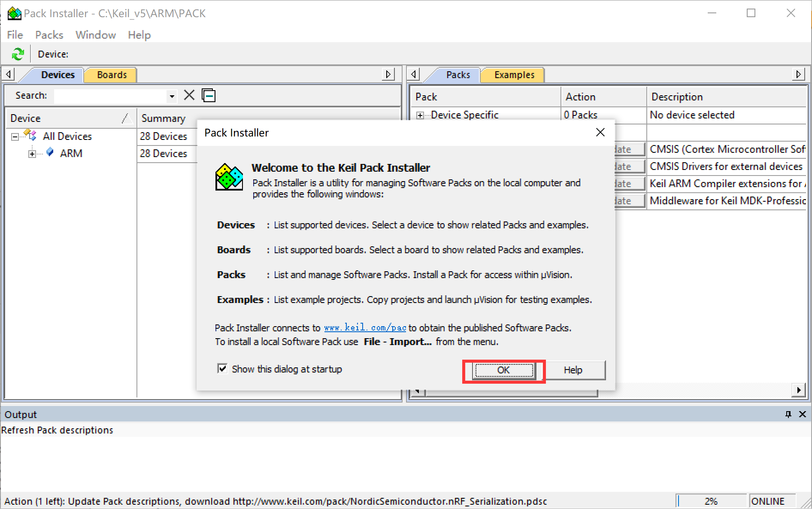Click the '0 Packs' action cell
Screen dimensions: 812x509
coord(580,115)
